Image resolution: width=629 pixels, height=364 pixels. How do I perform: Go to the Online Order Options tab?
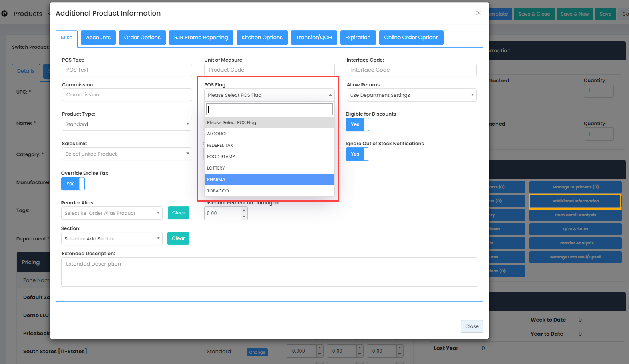coord(411,38)
